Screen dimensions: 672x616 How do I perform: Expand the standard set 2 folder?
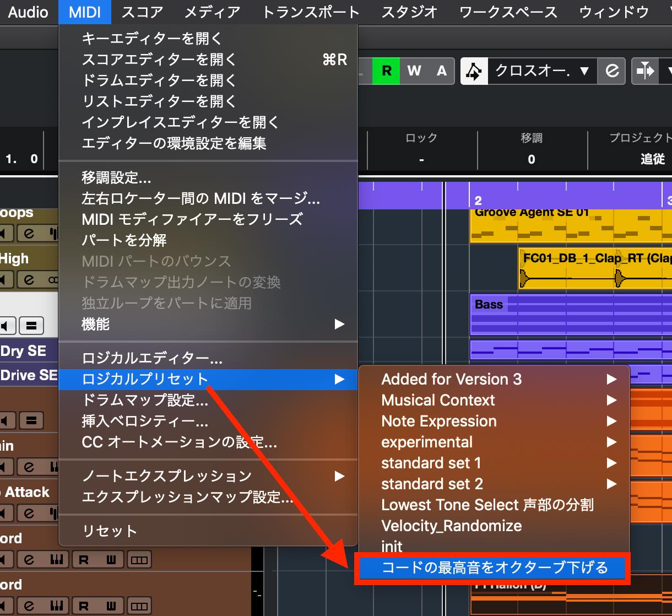pyautogui.click(x=494, y=484)
